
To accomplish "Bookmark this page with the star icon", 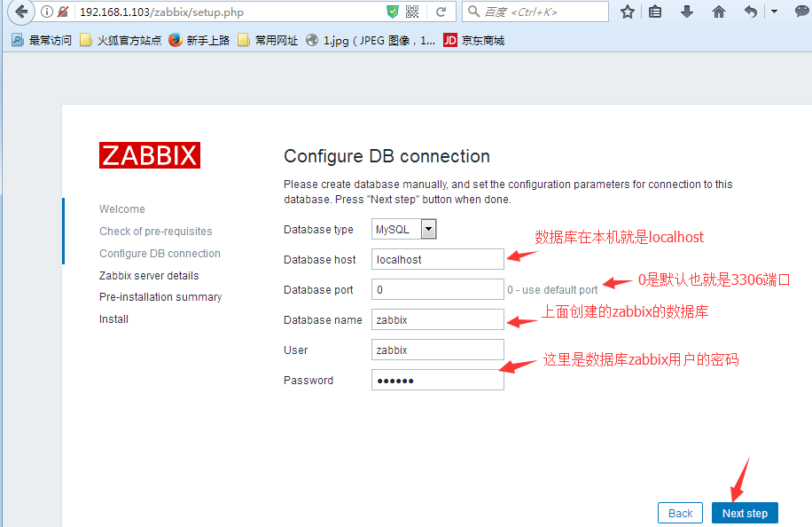I will click(x=628, y=12).
